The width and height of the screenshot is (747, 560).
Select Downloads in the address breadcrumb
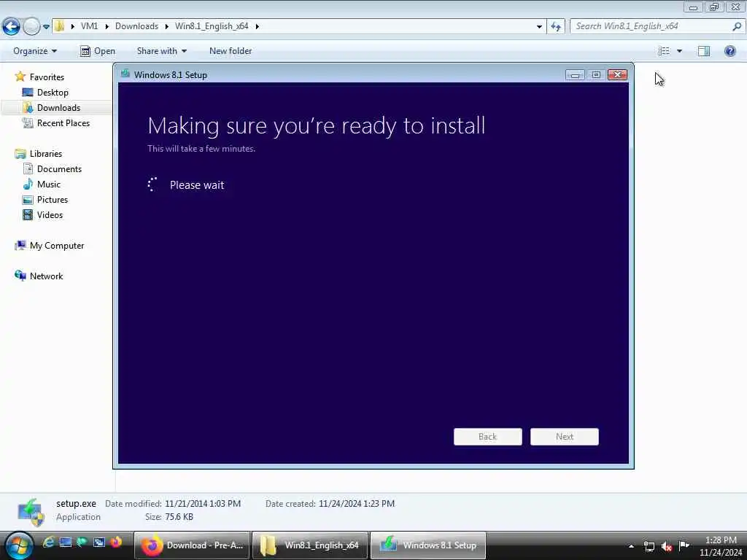pyautogui.click(x=136, y=26)
